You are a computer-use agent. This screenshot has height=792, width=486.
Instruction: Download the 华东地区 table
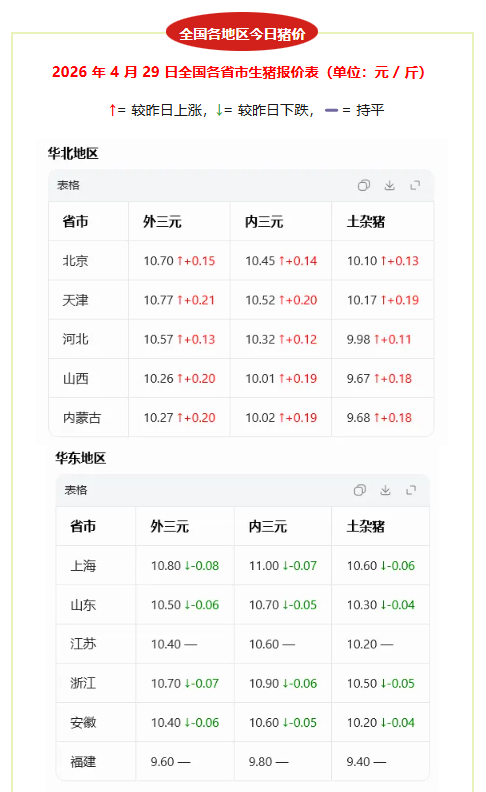pos(385,490)
